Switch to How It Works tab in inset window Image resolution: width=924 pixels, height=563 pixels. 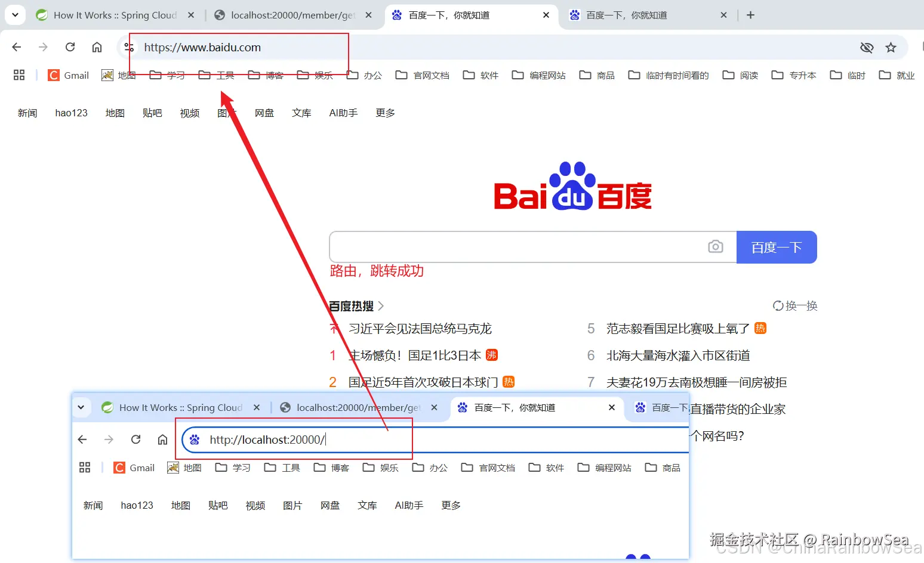180,407
